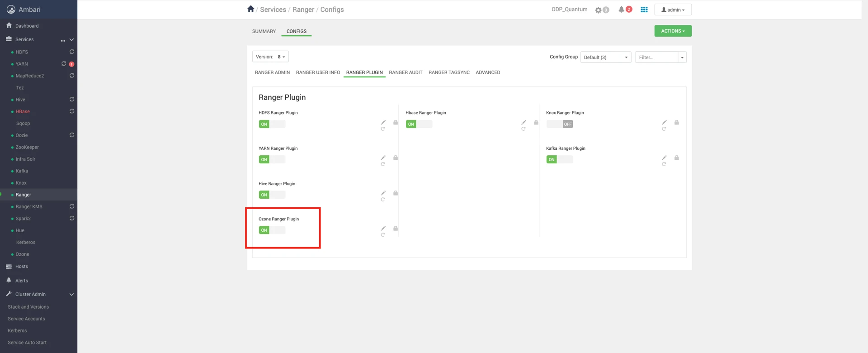Select the CONFIGS tab
This screenshot has height=353, width=868.
(x=297, y=31)
